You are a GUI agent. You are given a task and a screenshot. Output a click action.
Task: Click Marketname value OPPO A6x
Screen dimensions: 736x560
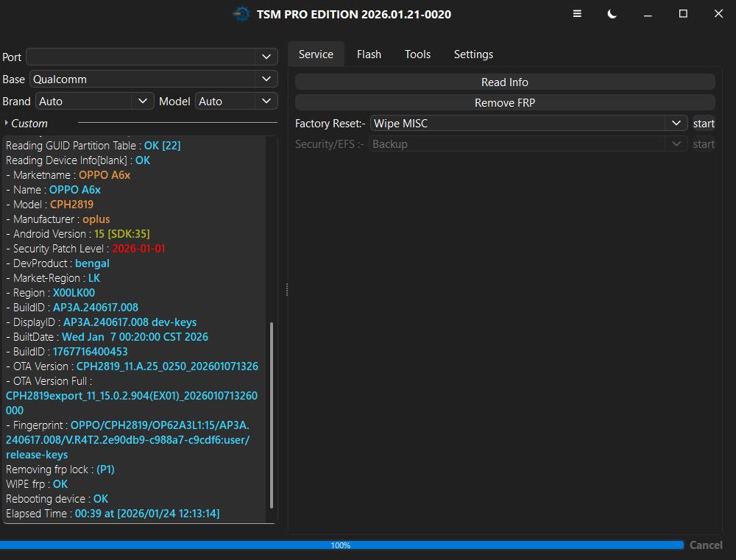click(105, 174)
